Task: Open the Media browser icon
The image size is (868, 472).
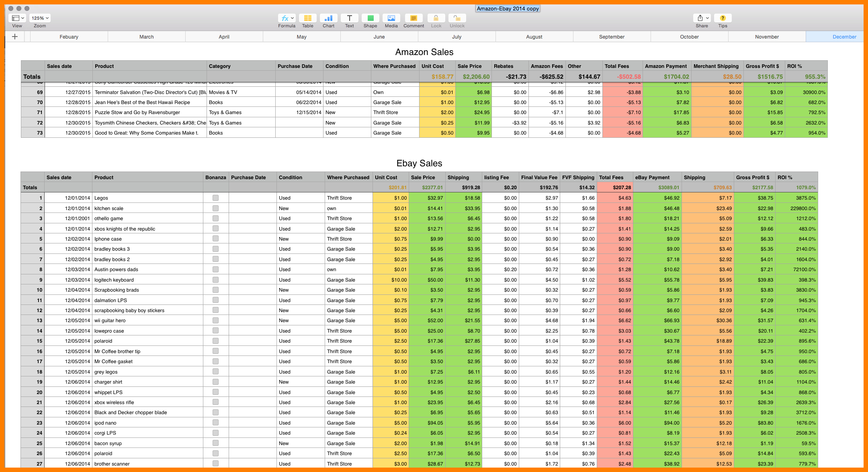Action: click(x=391, y=18)
